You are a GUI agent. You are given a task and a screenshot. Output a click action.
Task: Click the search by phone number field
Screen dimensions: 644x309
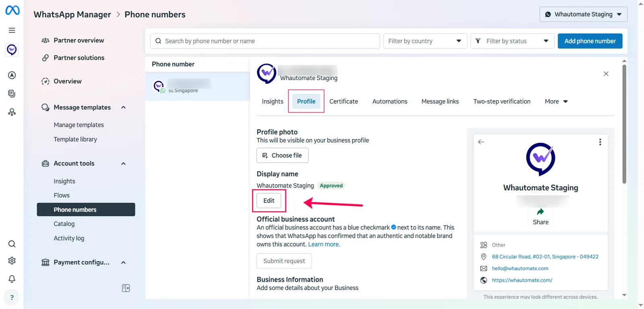click(x=265, y=41)
